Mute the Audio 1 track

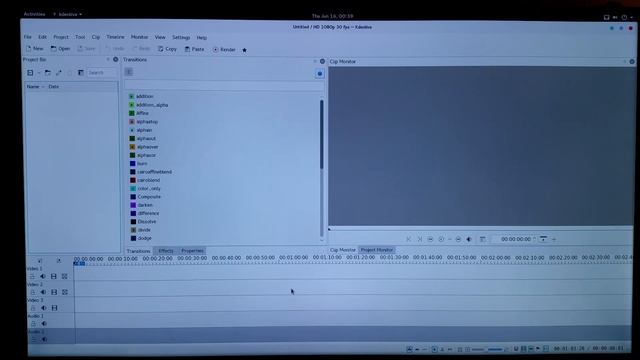pyautogui.click(x=44, y=324)
